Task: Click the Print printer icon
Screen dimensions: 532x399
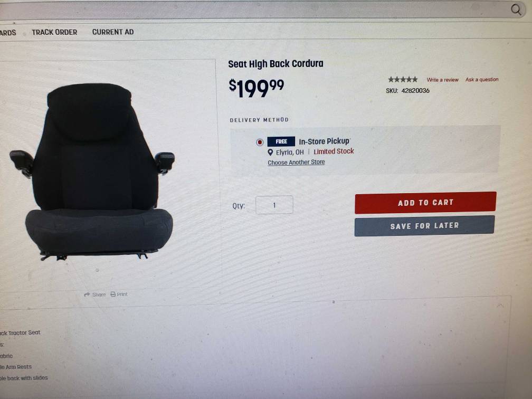Action: point(113,294)
